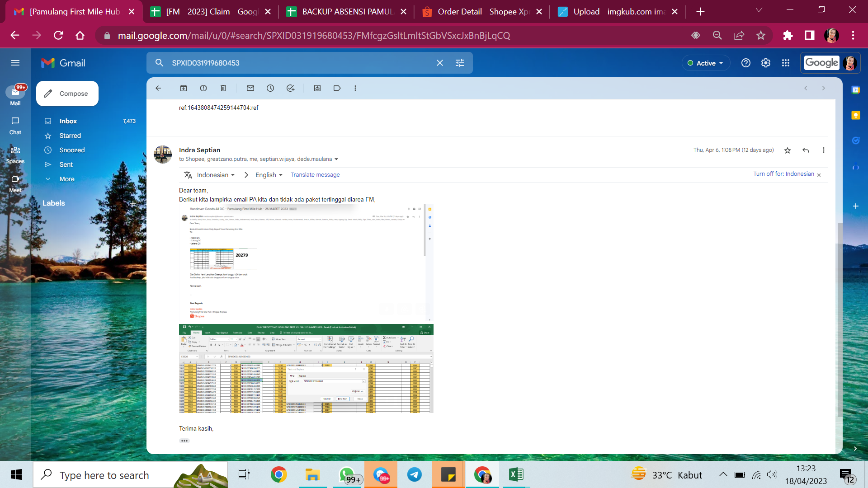Add this email to Tasks
868x488 pixels.
click(x=290, y=88)
